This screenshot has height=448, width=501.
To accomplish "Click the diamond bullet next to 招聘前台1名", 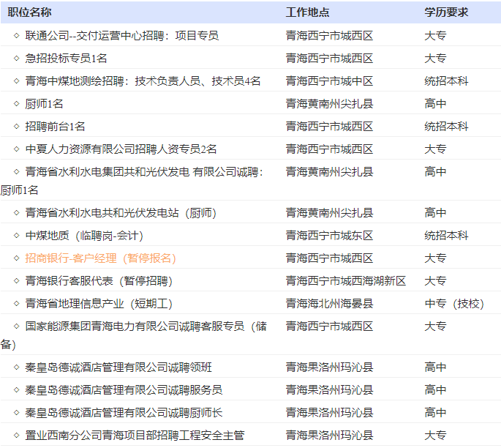I will (16, 127).
